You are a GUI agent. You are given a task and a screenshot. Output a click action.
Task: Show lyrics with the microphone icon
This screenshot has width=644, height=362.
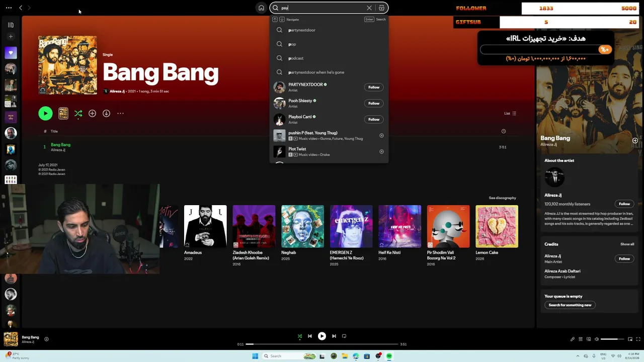[x=572, y=339]
